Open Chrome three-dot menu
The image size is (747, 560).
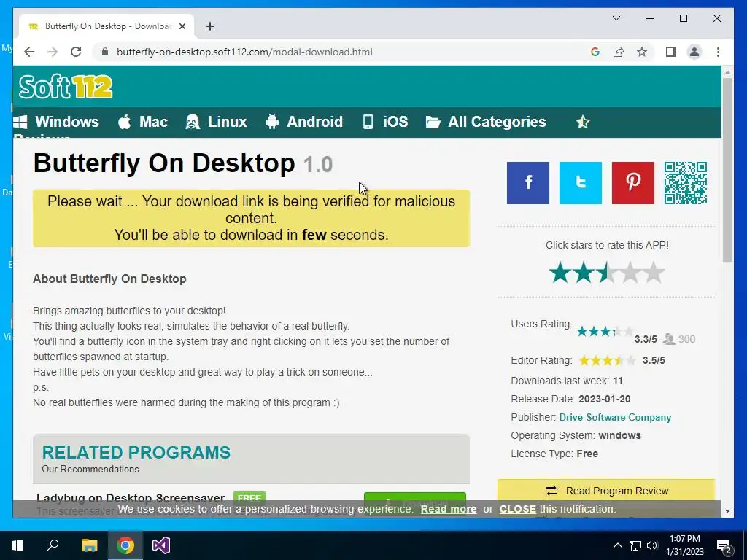click(718, 52)
